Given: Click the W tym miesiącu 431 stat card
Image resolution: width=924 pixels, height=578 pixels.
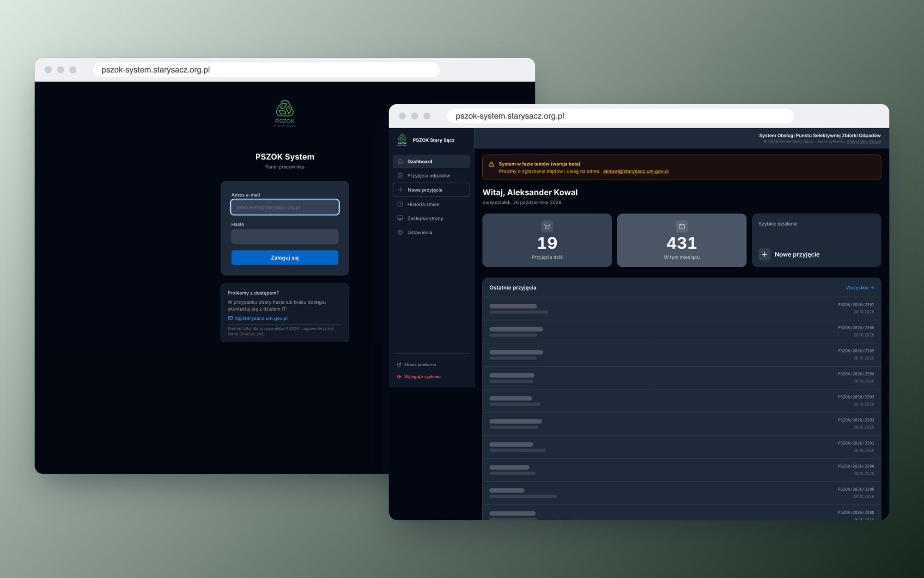Looking at the screenshot, I should coord(682,240).
